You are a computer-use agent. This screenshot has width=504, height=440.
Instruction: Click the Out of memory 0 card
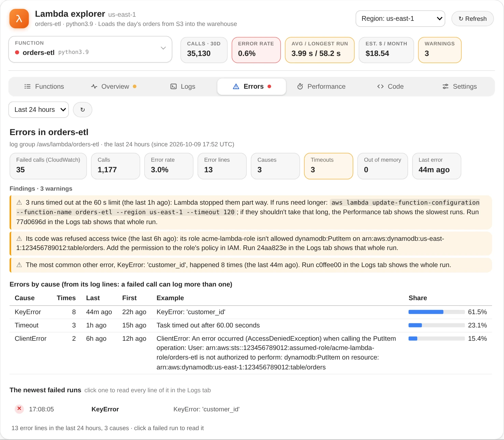point(382,166)
